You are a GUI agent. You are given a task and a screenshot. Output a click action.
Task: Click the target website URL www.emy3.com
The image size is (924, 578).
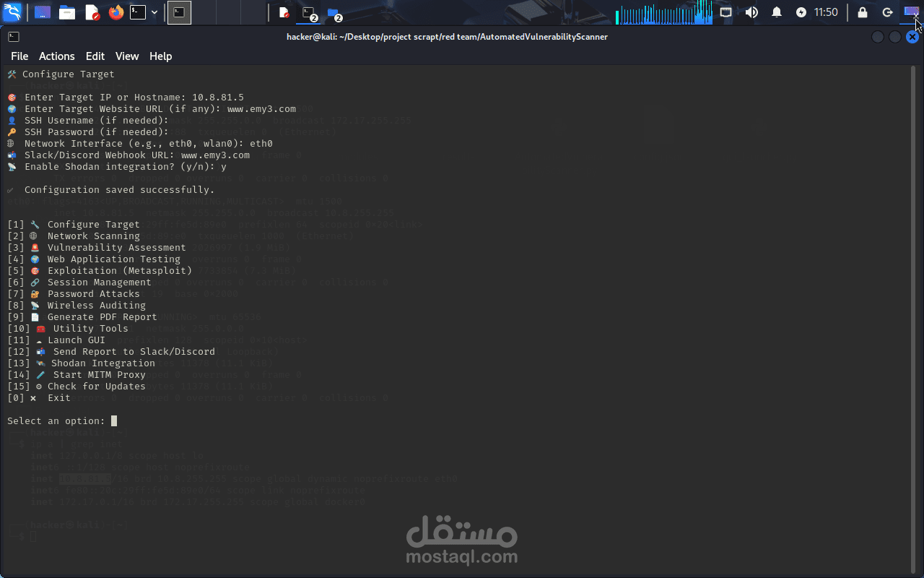coord(261,109)
